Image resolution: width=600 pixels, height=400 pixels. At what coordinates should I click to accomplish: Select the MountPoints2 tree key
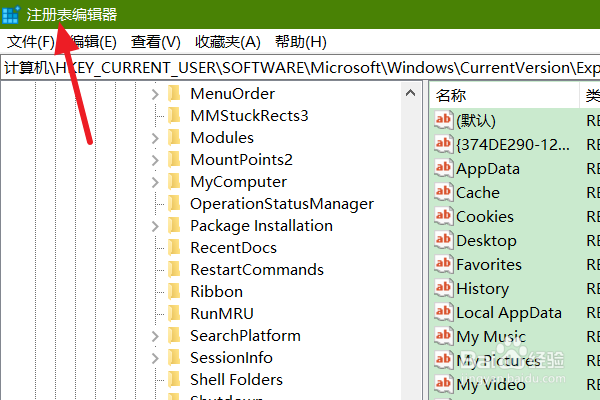pyautogui.click(x=241, y=160)
